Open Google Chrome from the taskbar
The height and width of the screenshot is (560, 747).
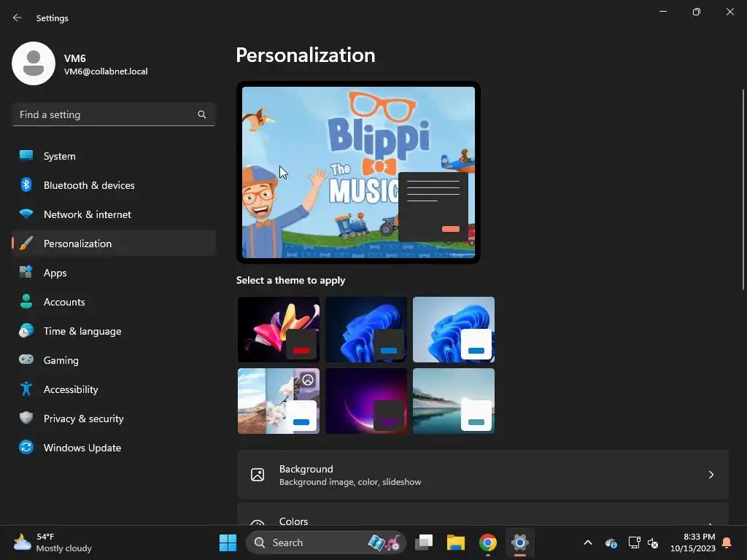(487, 542)
